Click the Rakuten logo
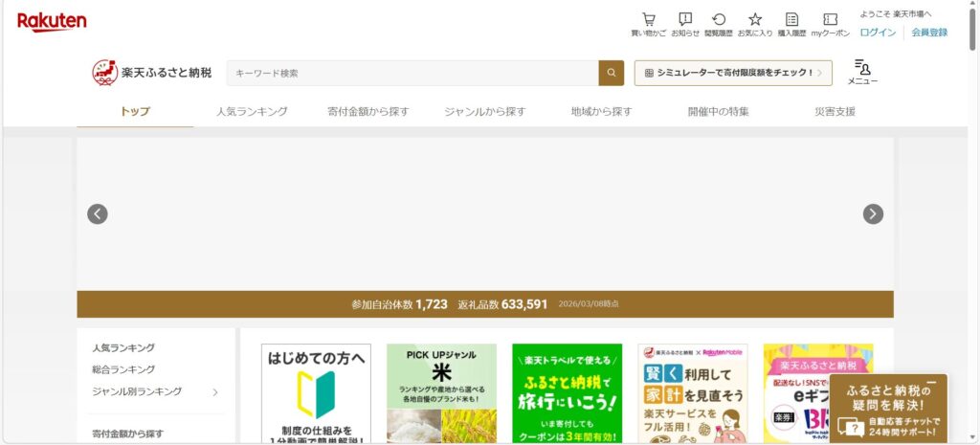Image resolution: width=980 pixels, height=445 pixels. (52, 21)
